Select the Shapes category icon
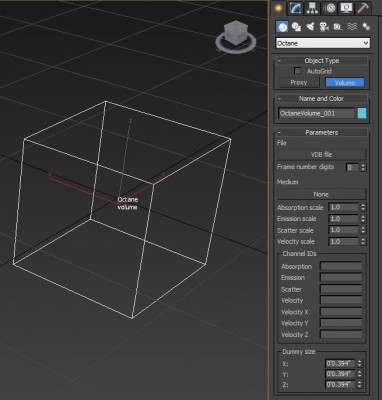 point(296,27)
